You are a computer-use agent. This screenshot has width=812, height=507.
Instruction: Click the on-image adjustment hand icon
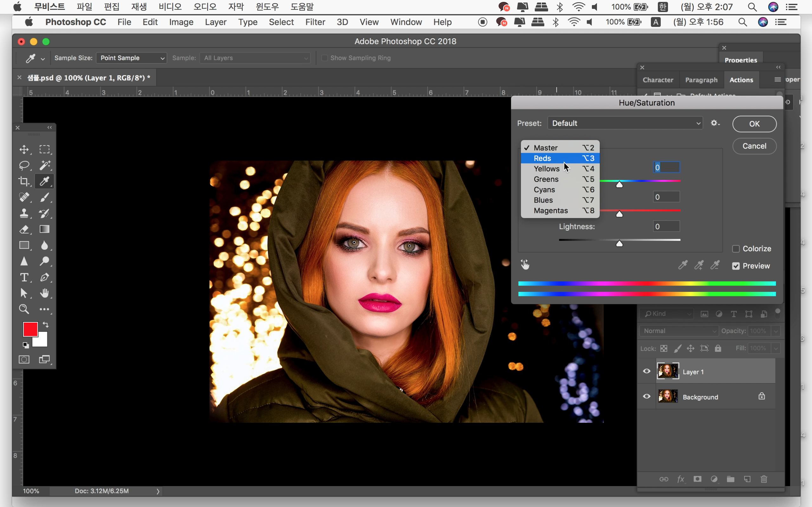(525, 265)
